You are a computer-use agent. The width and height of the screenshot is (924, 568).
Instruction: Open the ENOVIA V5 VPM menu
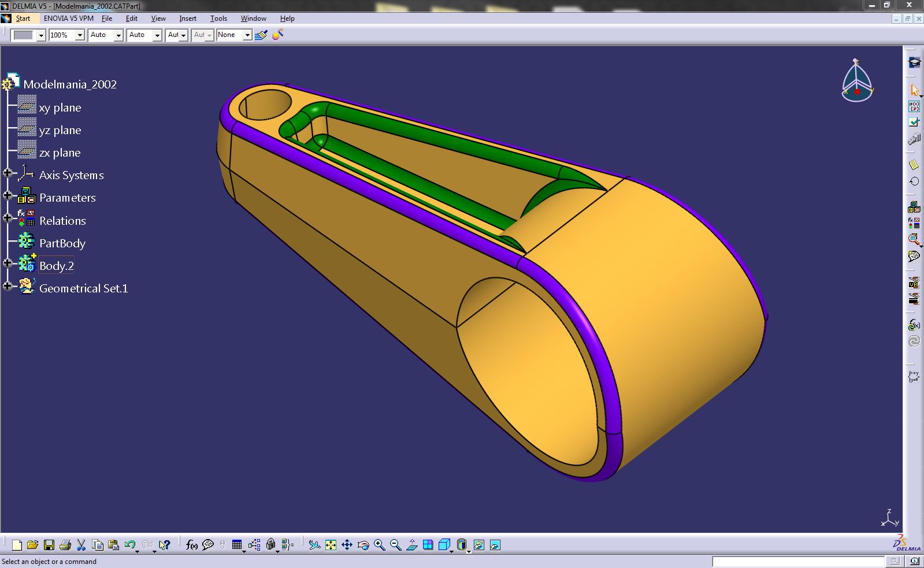(68, 18)
